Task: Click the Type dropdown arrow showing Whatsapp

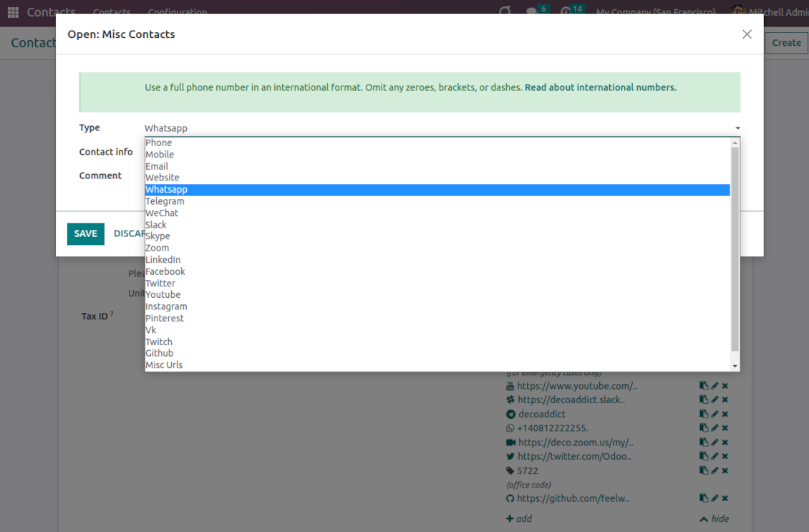Action: pos(737,128)
